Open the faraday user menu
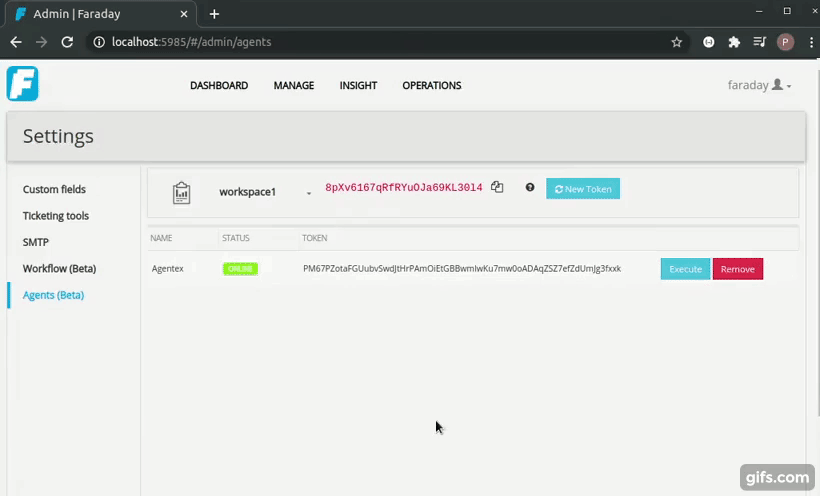 (x=759, y=85)
